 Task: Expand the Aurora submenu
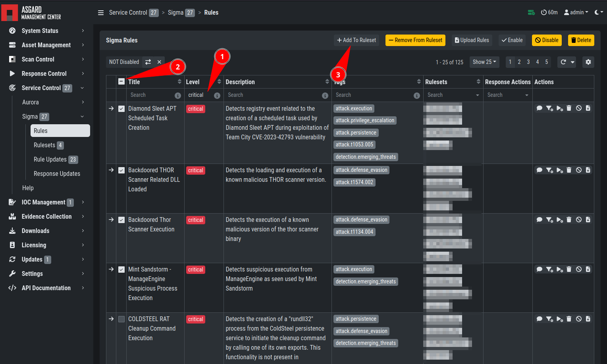tap(53, 102)
